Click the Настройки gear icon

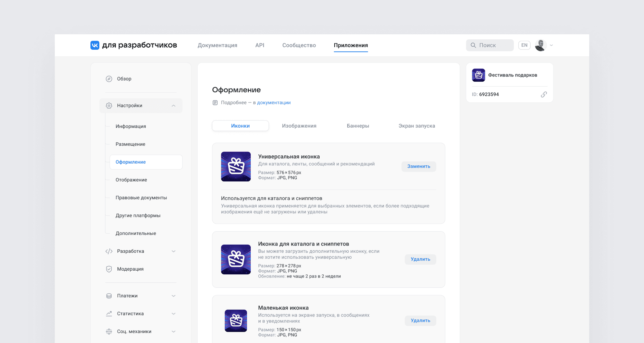(x=109, y=106)
